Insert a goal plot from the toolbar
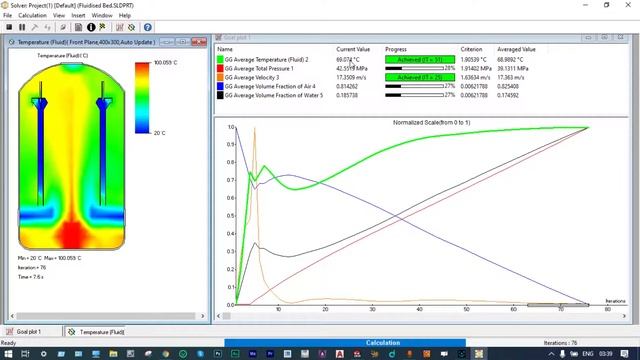 (x=119, y=27)
